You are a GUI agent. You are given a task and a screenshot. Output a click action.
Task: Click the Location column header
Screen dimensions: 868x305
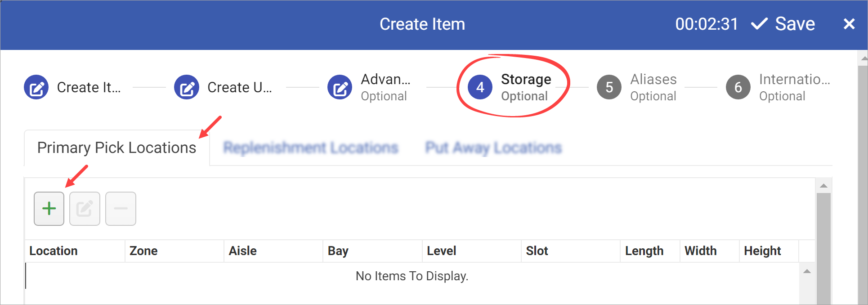point(53,251)
